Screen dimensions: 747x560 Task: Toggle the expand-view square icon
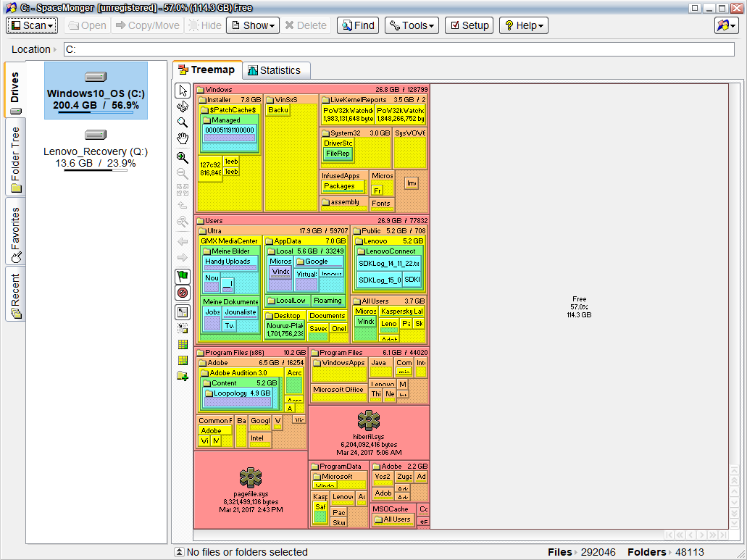[183, 312]
